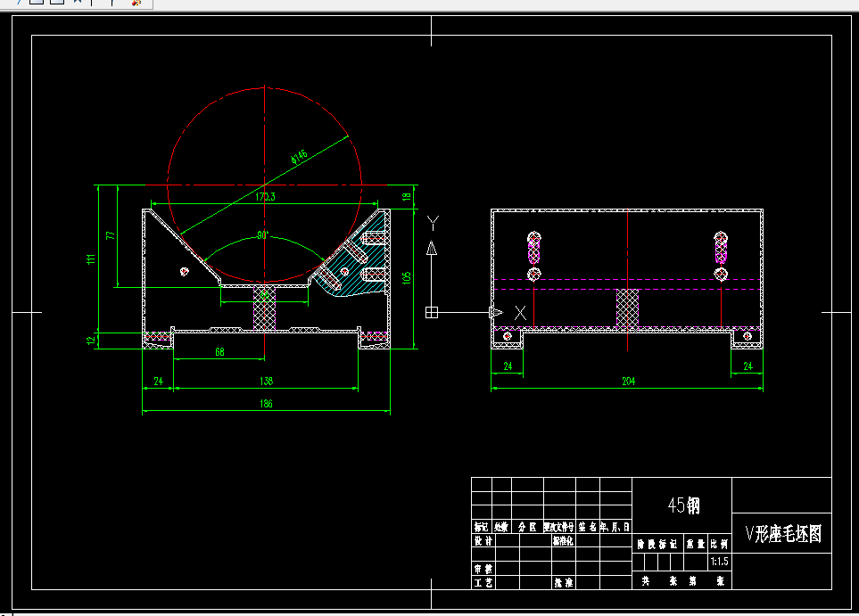The width and height of the screenshot is (859, 616).
Task: Select the 68 horizontal dimension text
Action: tap(219, 352)
